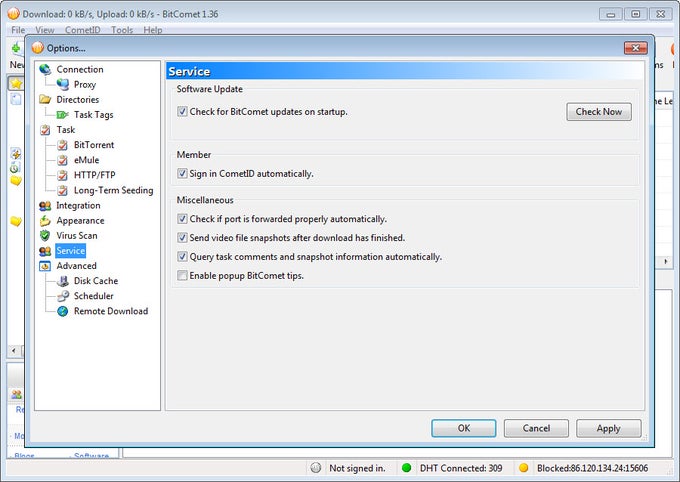Enable popup BitComet tips

(x=182, y=275)
